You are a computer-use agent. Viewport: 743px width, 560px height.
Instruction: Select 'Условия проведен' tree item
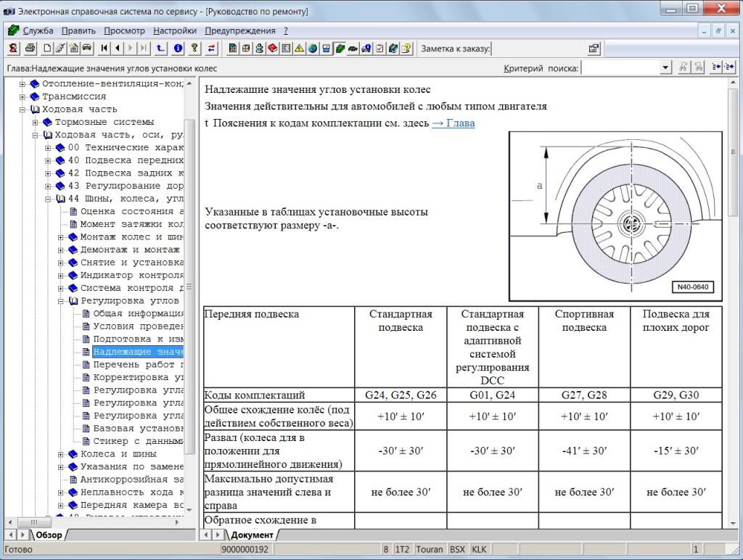point(139,326)
